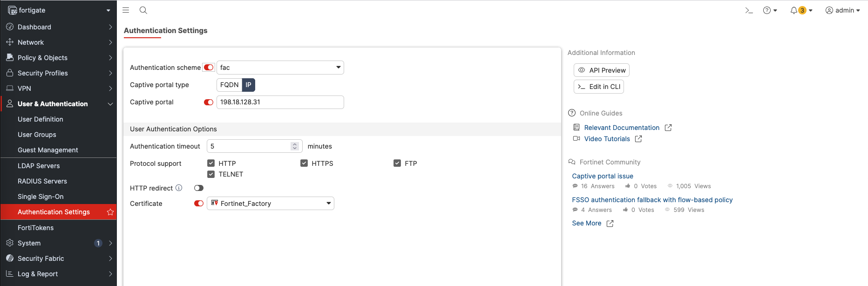Open the Fortinet_Factory certificate dropdown
868x286 pixels.
(271, 204)
